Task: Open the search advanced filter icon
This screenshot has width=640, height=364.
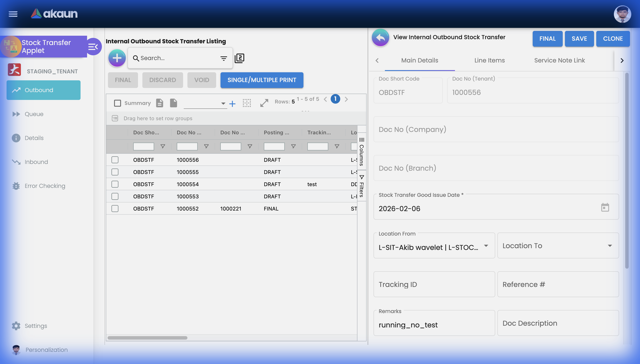Action: (224, 58)
